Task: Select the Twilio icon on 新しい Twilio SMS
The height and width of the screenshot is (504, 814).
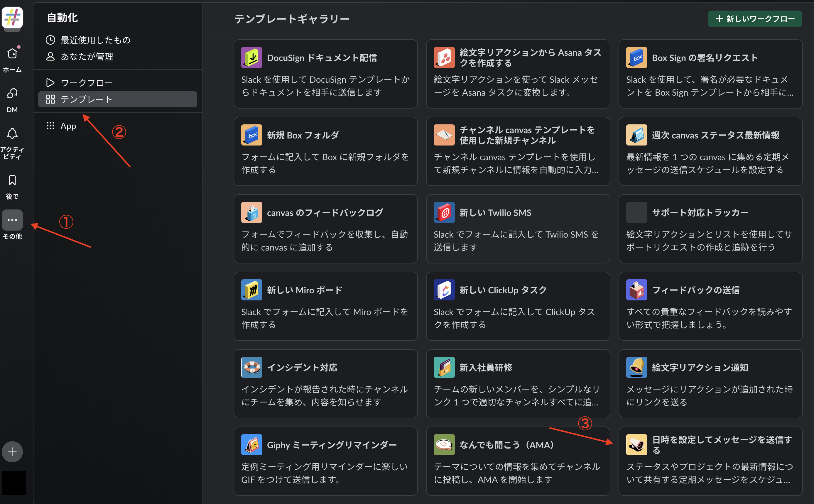Action: click(x=444, y=212)
